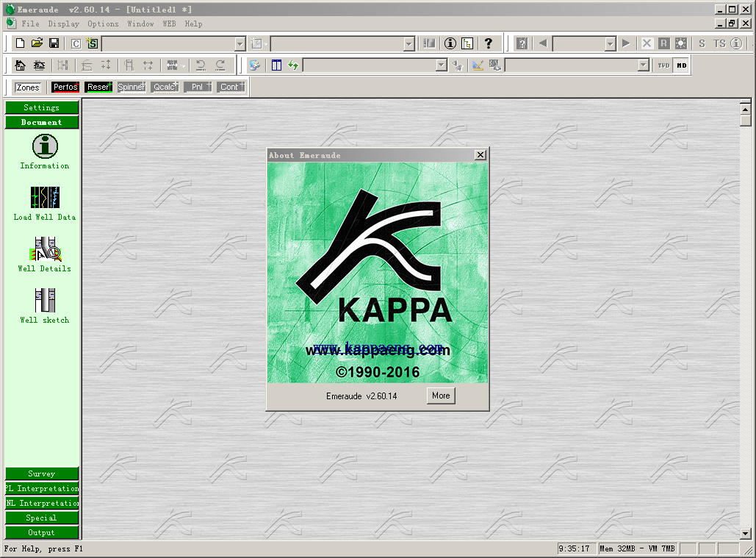Image resolution: width=756 pixels, height=558 pixels.
Task: Toggle the Reser view button
Action: tap(98, 87)
